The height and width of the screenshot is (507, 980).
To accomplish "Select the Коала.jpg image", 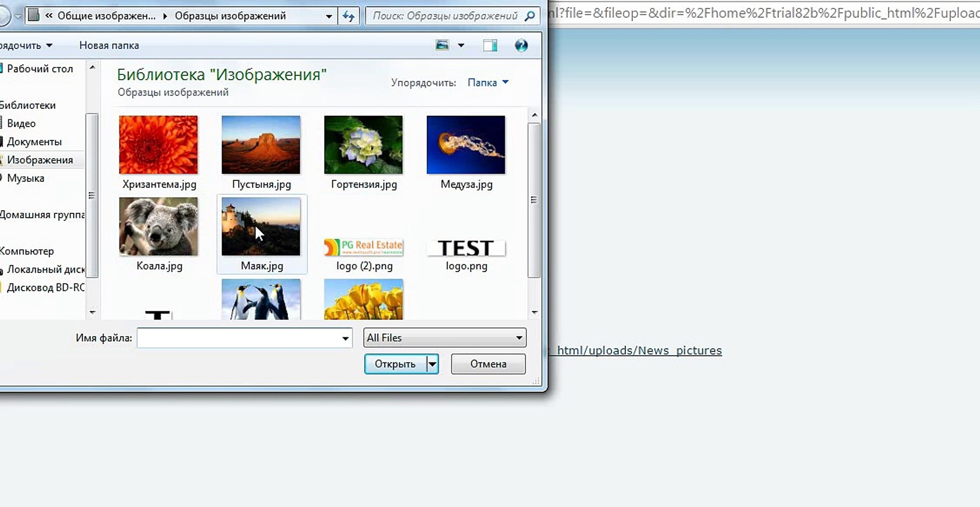I will (x=158, y=227).
